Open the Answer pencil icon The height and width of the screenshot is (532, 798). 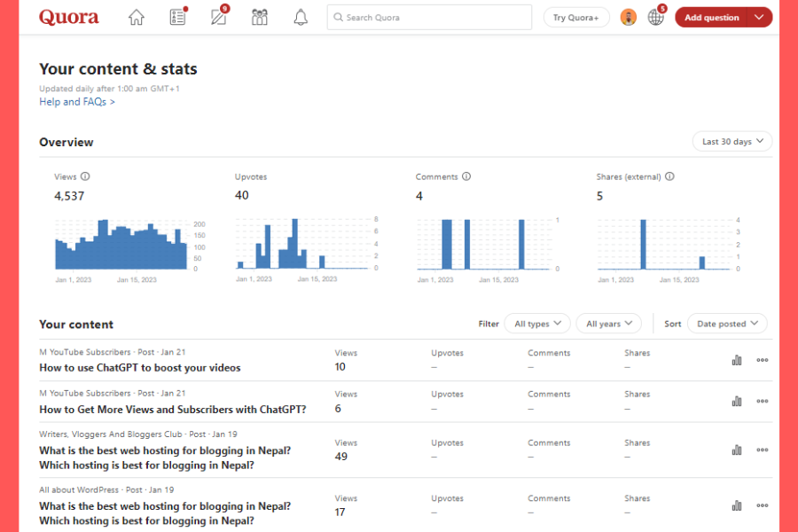219,17
